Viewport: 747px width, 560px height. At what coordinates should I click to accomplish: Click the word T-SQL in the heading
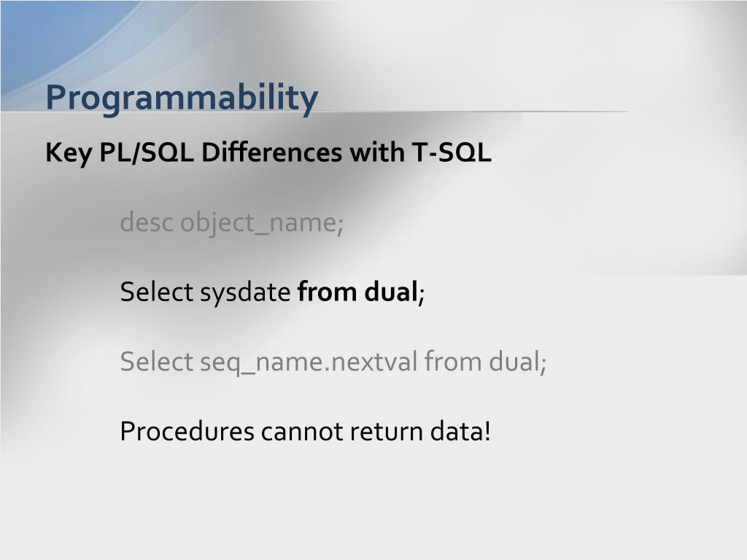point(452,152)
